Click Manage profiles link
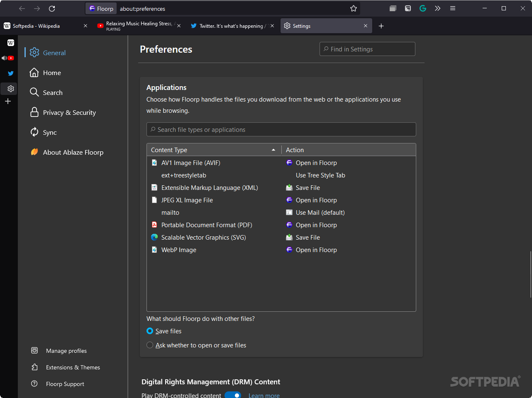Screen dimensions: 532x398 59,351
